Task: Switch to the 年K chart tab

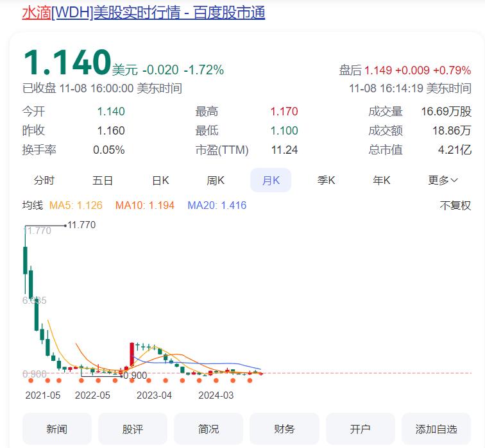Action: point(381,180)
